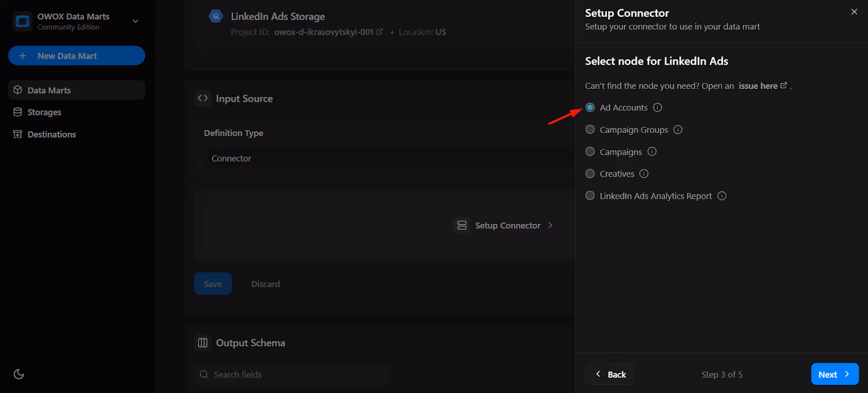Toggle dark mode with the moon icon

19,374
